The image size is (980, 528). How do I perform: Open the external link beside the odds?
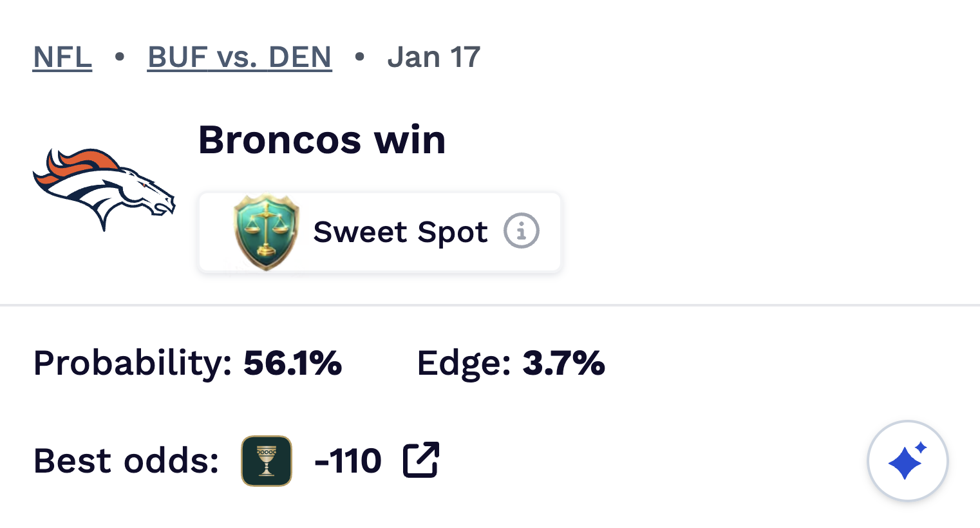(422, 460)
